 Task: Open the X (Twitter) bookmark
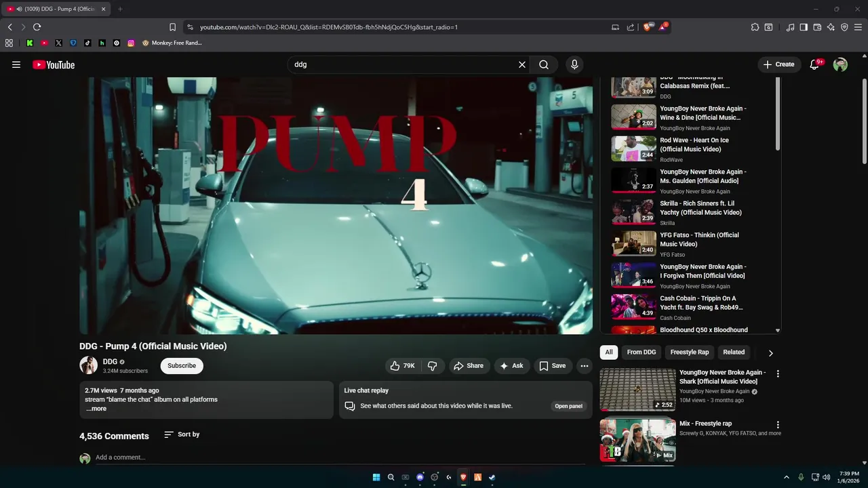[x=58, y=43]
